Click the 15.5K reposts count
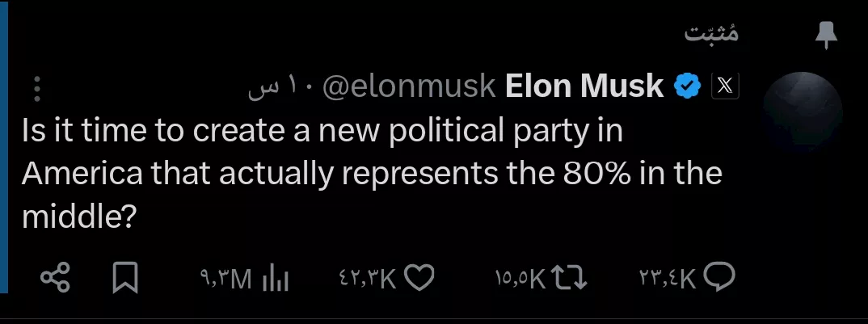This screenshot has width=868, height=324. coord(520,280)
